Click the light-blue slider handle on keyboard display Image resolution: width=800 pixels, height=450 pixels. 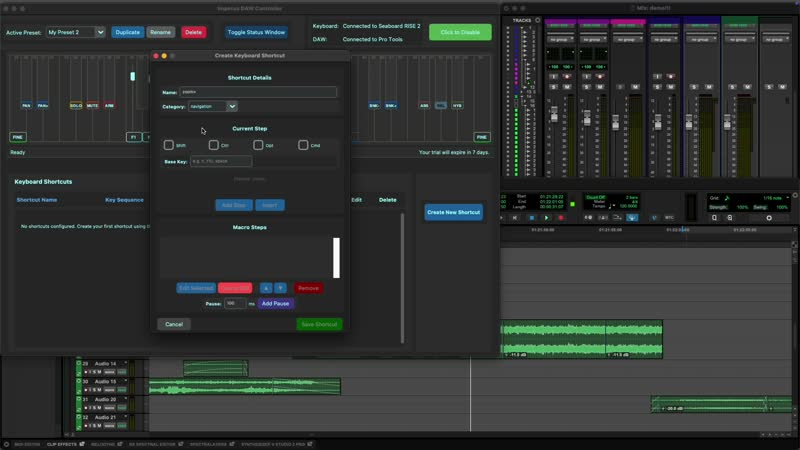pos(133,77)
